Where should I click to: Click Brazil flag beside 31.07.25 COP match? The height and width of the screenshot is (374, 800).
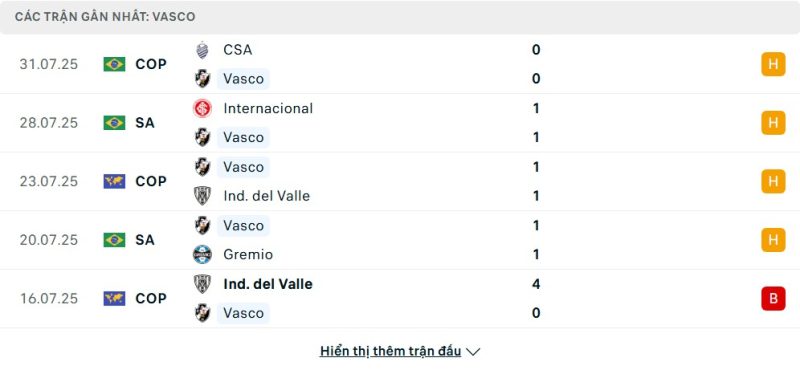point(114,64)
